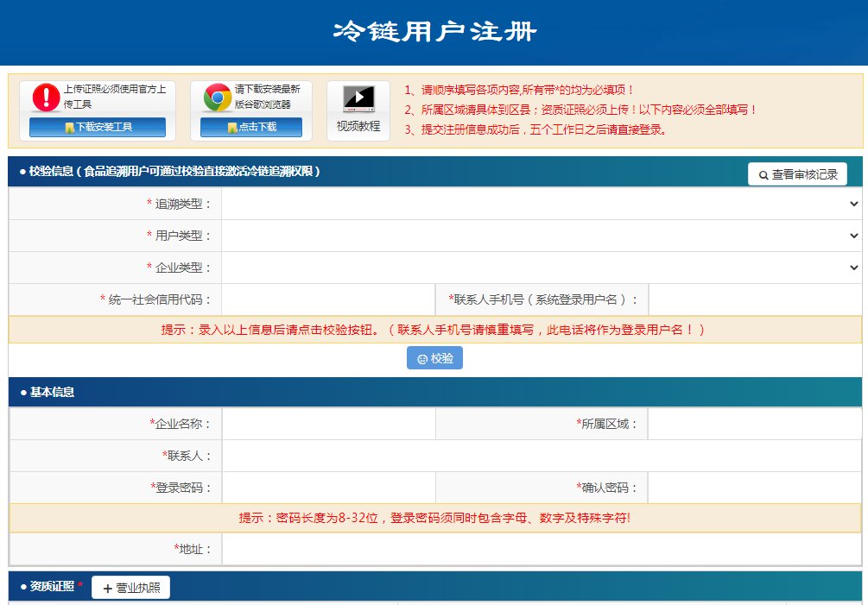Click the 校验 verify button

click(434, 358)
